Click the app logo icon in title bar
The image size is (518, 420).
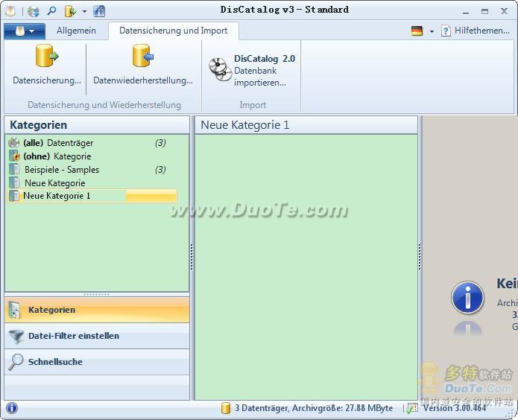point(10,11)
